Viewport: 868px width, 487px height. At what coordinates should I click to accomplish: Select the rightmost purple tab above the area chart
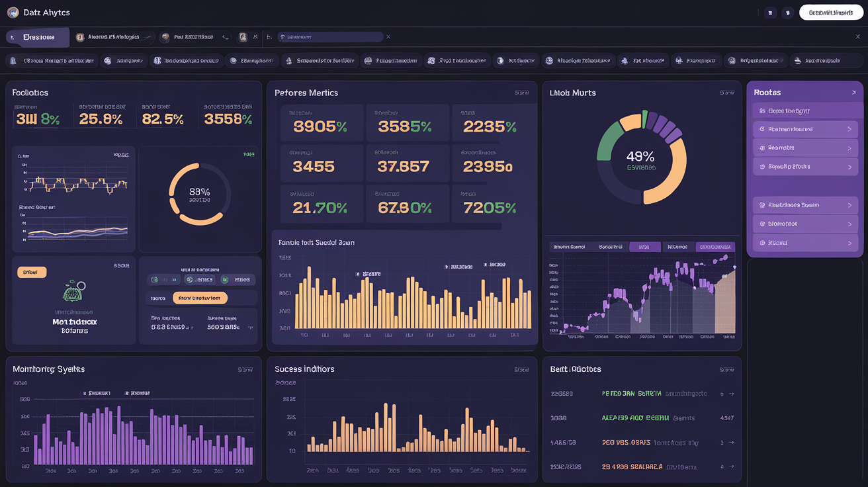point(716,247)
